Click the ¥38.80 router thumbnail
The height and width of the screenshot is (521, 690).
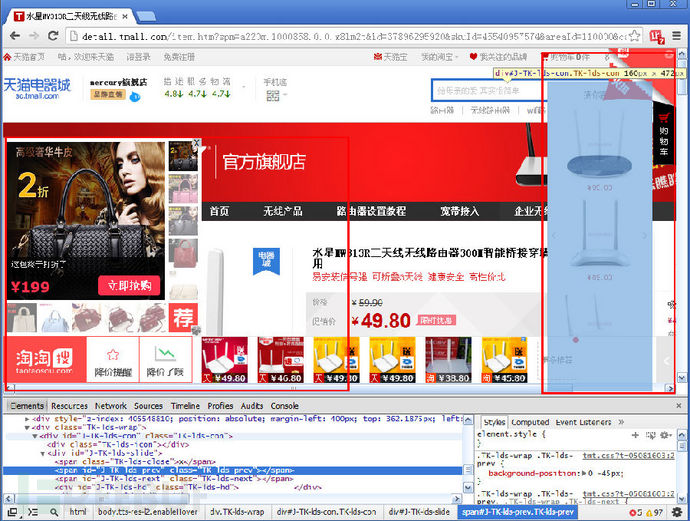(x=448, y=360)
